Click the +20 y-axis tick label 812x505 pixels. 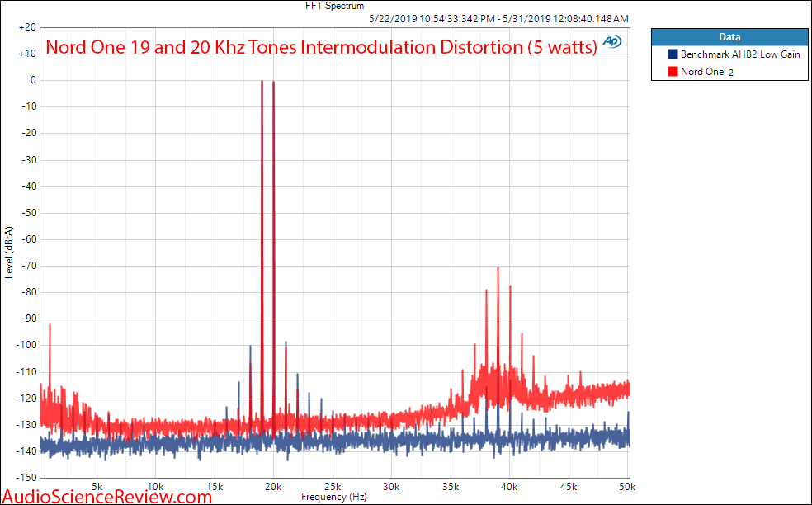click(27, 27)
